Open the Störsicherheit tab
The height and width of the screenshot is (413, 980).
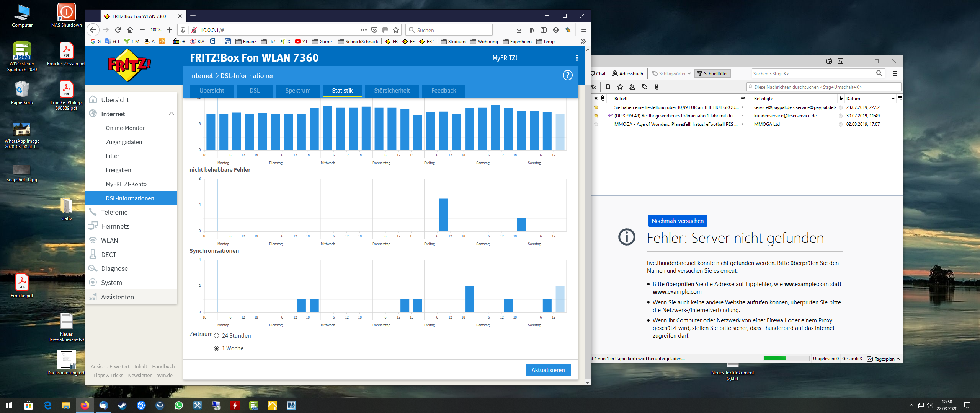click(x=392, y=91)
